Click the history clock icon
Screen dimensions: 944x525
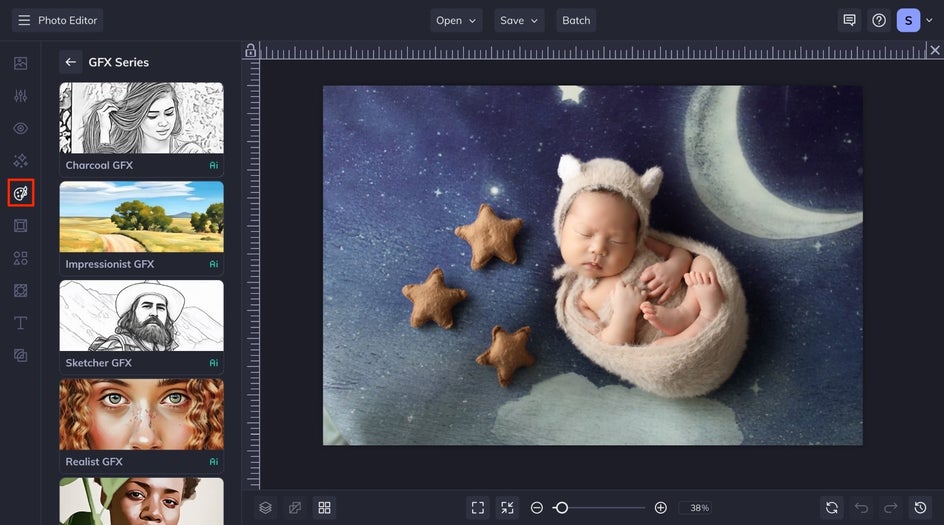(x=921, y=508)
